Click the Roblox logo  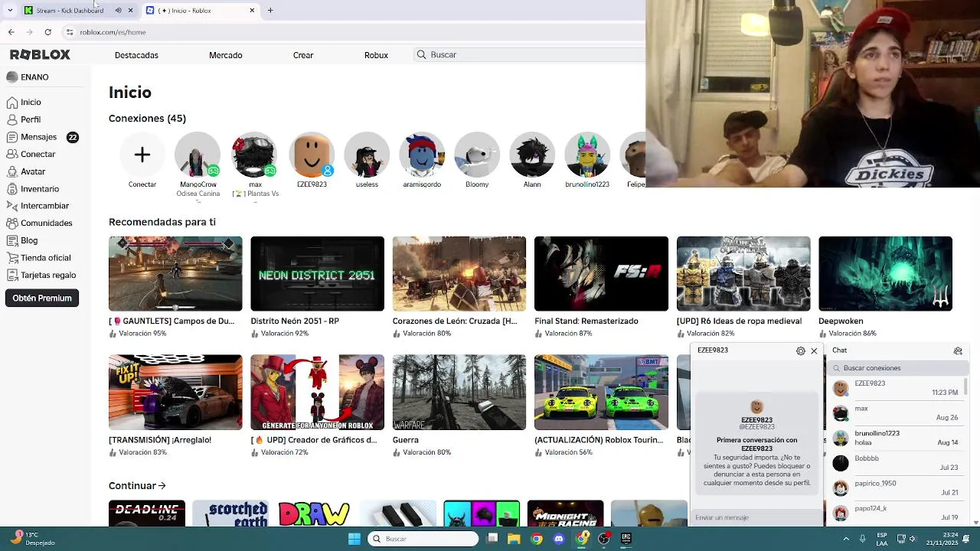[40, 54]
